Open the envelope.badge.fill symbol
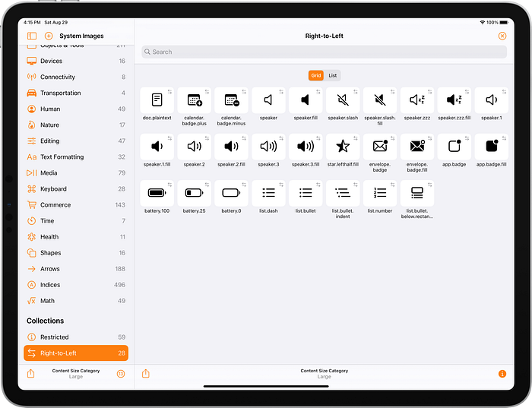532x408 pixels. pos(417,147)
